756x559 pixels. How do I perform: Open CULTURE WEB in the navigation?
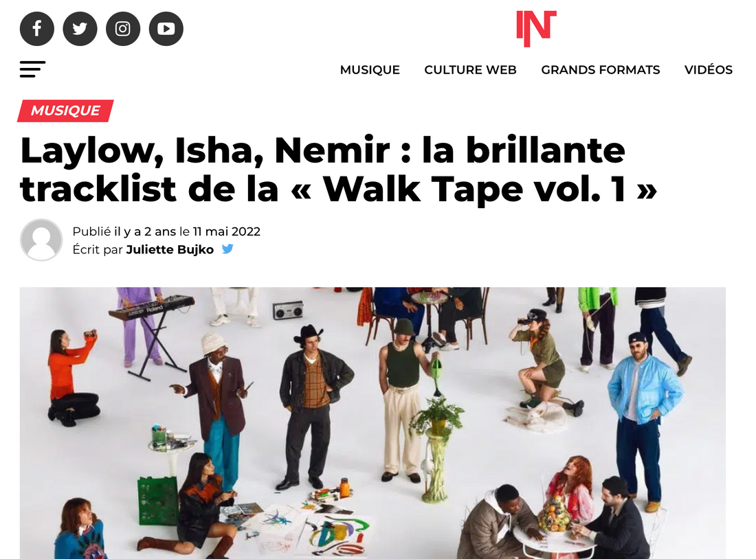(x=470, y=70)
